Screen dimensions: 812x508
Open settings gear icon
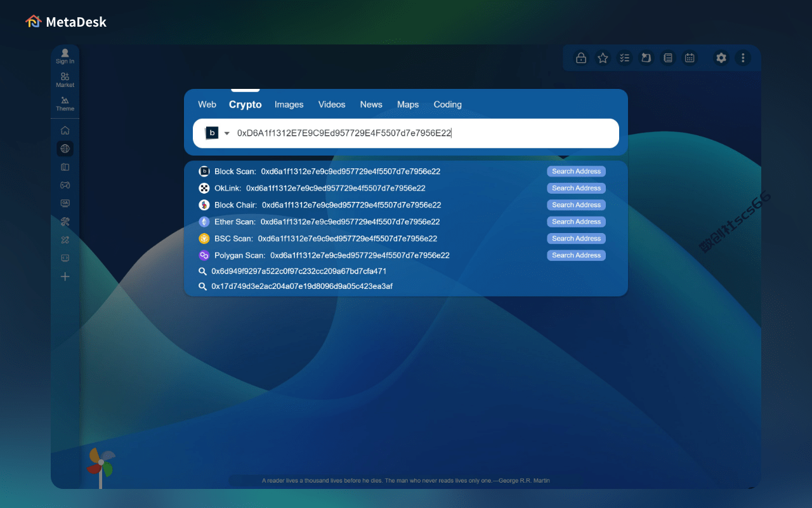(x=721, y=58)
